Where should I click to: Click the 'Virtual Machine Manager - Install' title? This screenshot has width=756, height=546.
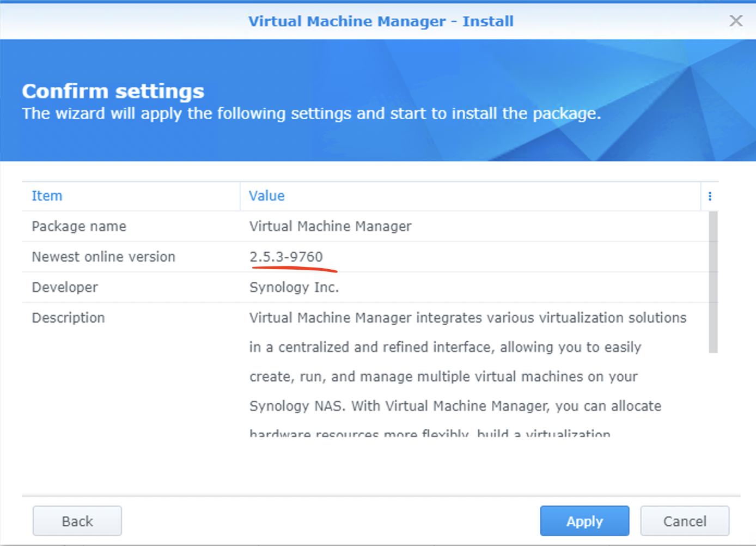click(x=381, y=21)
